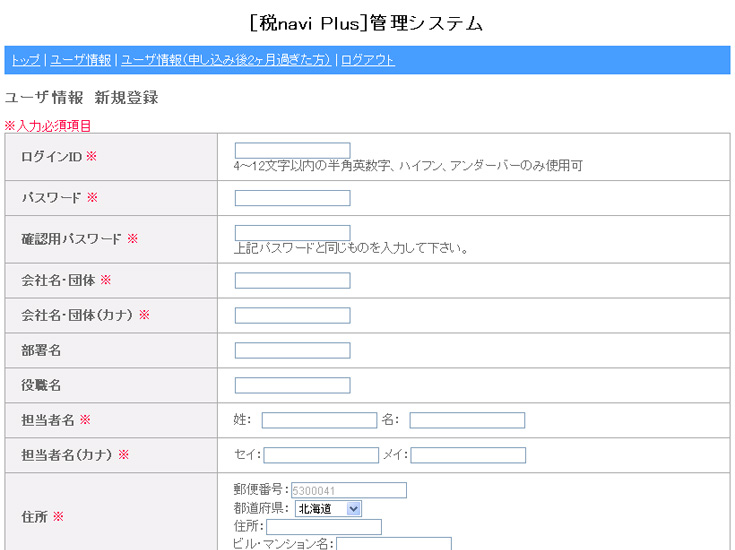Click the dropdown arrow beside 北海道
Screen dimensions: 735x550
tap(354, 509)
